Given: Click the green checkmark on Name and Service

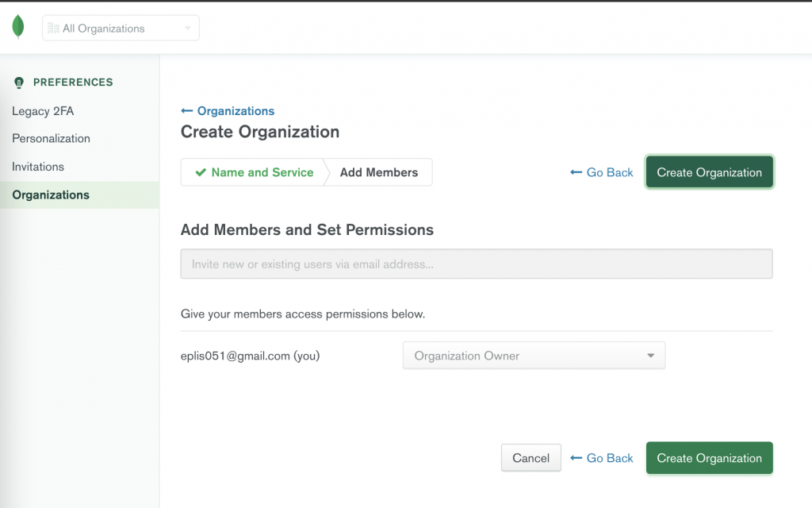Looking at the screenshot, I should click(201, 172).
